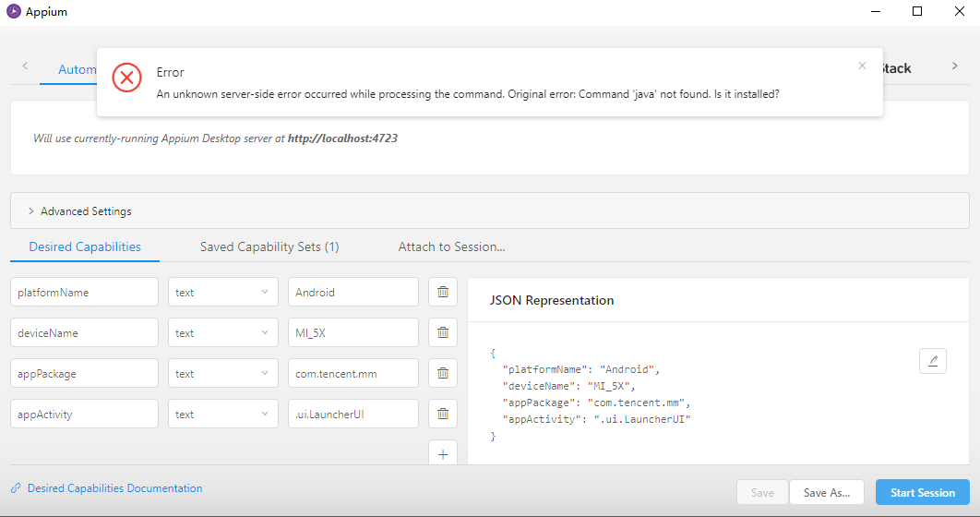The image size is (980, 517).
Task: Click the disabled Save button
Action: 762,493
